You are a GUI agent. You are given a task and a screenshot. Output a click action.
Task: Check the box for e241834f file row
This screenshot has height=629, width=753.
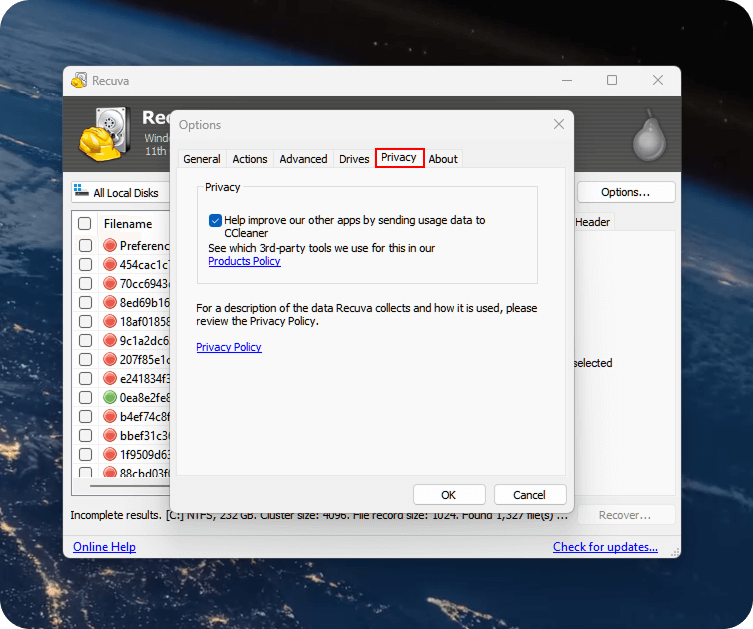85,378
